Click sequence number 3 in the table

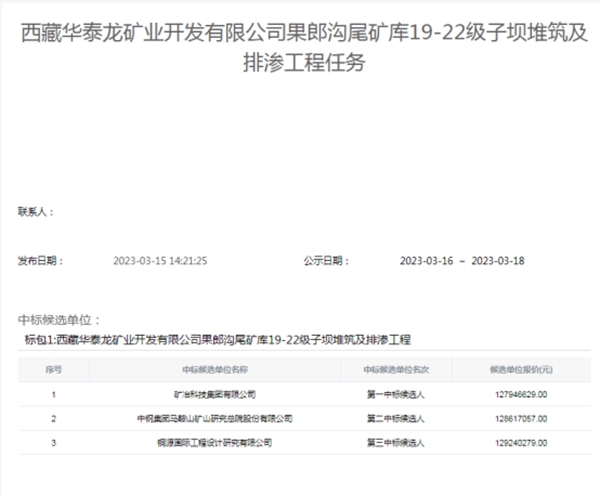(54, 443)
